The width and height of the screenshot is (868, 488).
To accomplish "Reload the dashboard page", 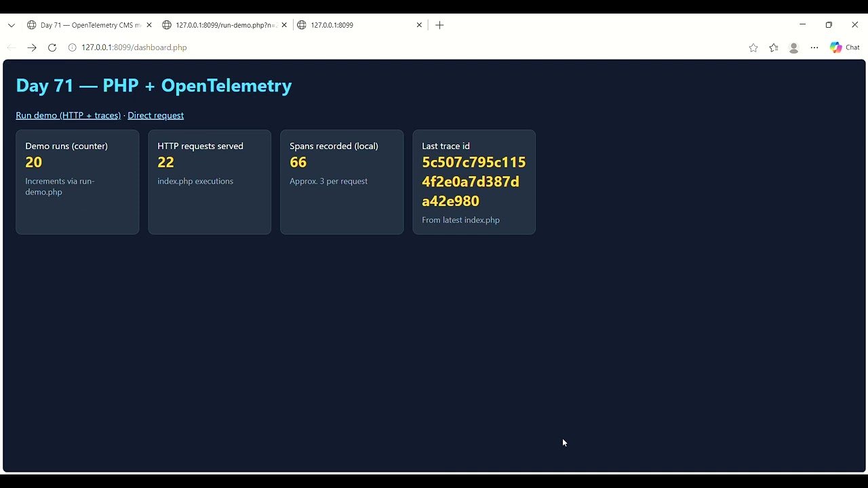I will [x=52, y=47].
